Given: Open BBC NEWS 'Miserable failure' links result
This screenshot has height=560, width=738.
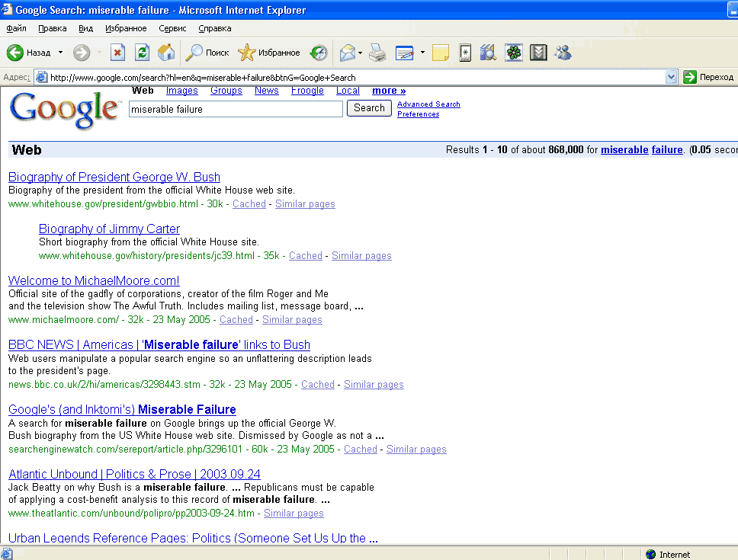Looking at the screenshot, I should tap(159, 344).
